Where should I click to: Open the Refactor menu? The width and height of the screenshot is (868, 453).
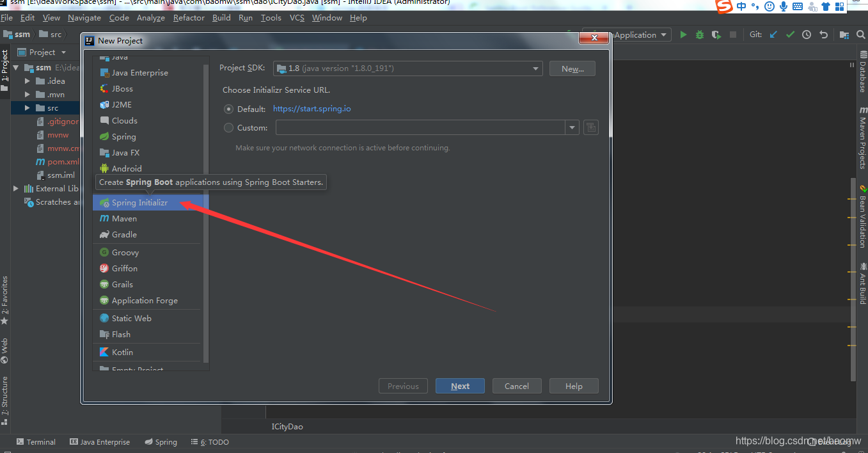pyautogui.click(x=189, y=18)
